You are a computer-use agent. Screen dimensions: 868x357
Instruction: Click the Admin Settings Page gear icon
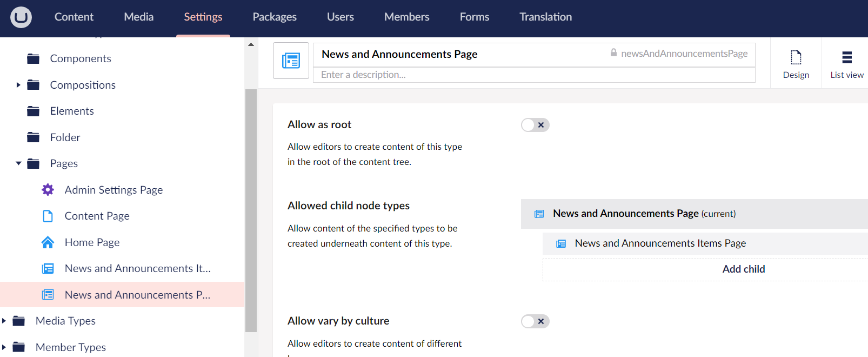pos(48,190)
